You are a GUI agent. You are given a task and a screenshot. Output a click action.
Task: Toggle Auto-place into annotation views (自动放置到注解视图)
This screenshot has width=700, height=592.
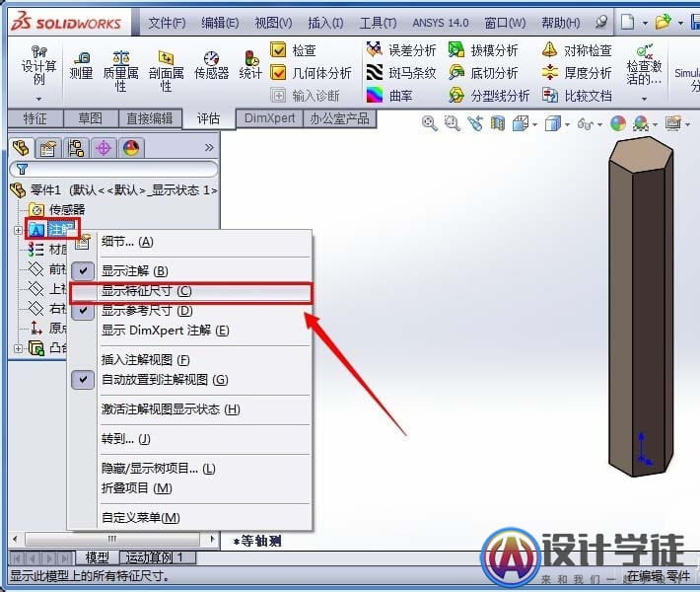tap(83, 380)
